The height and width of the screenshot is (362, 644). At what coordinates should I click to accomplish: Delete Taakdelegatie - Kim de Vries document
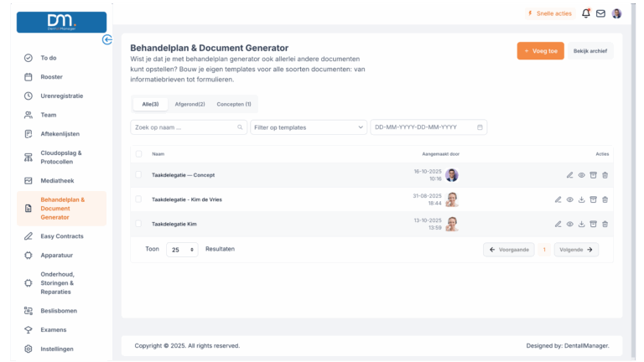(605, 200)
